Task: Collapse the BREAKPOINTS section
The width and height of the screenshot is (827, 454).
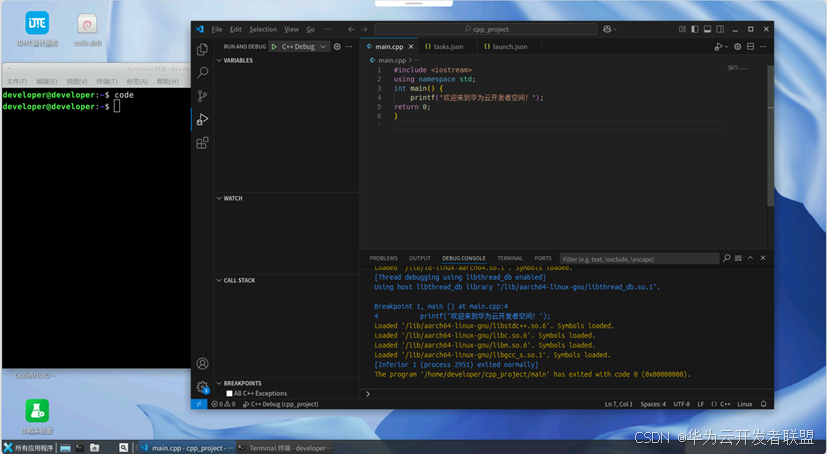Action: (x=239, y=383)
